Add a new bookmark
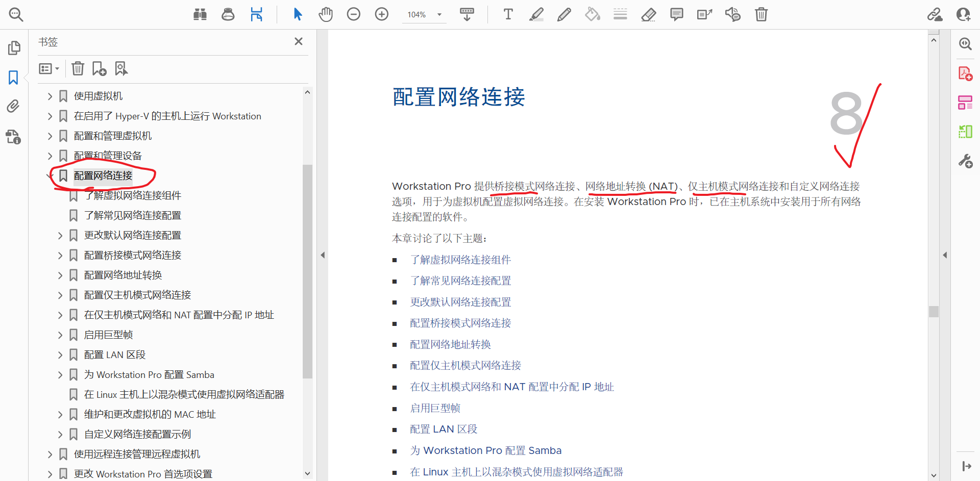Screen dimensions: 980x481 coord(99,68)
